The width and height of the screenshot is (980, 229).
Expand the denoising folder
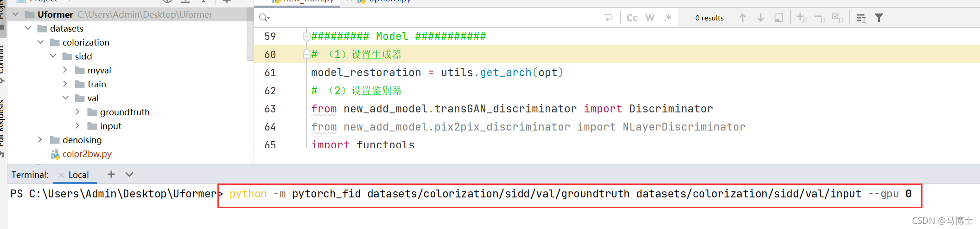(40, 140)
